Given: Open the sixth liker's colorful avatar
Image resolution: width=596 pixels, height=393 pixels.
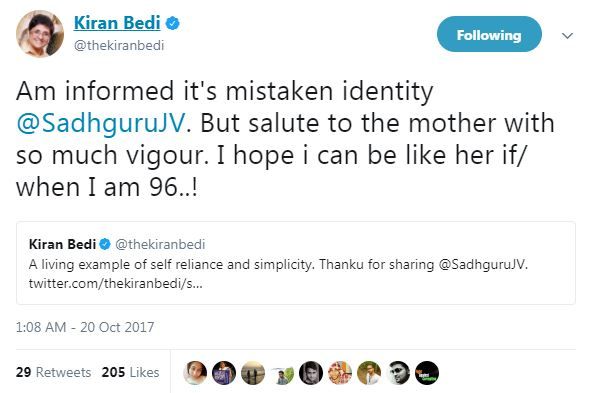Looking at the screenshot, I should coord(340,373).
